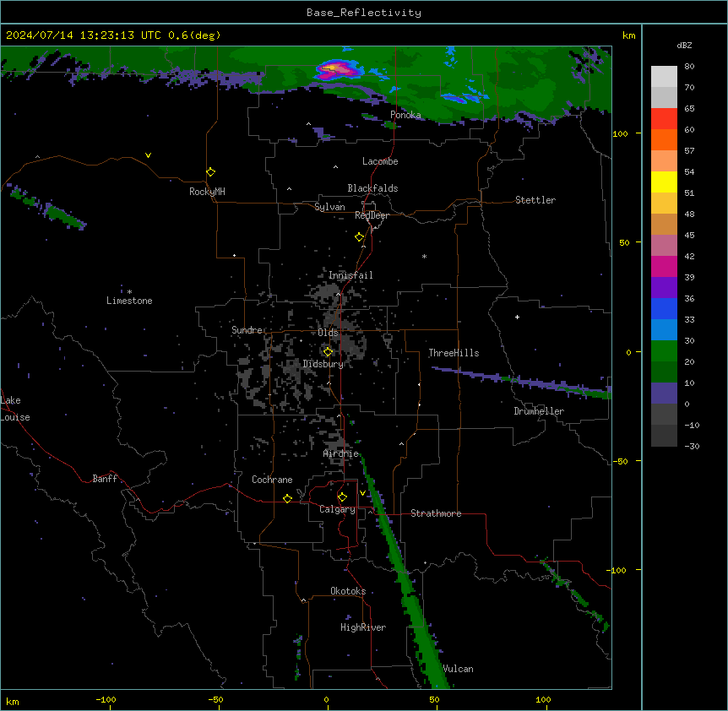The height and width of the screenshot is (711, 728).
Task: Select the RedDeer city label
Action: click(x=372, y=215)
